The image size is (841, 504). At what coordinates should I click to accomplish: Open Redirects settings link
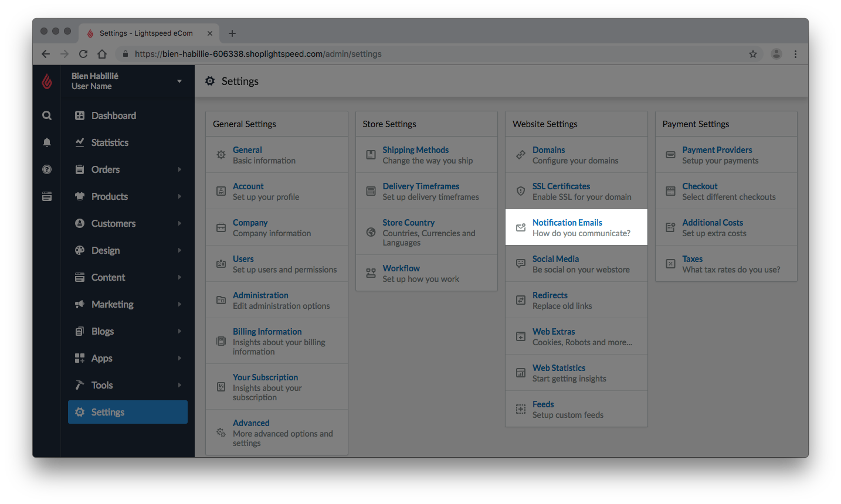point(550,295)
